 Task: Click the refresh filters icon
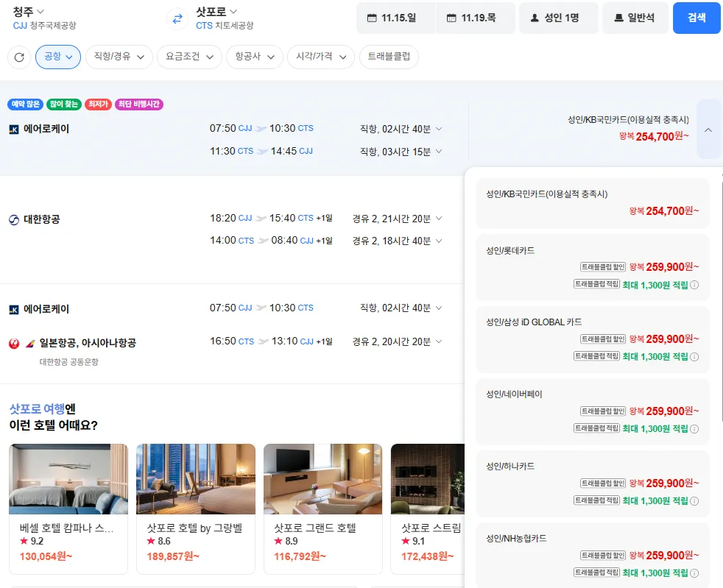(19, 57)
